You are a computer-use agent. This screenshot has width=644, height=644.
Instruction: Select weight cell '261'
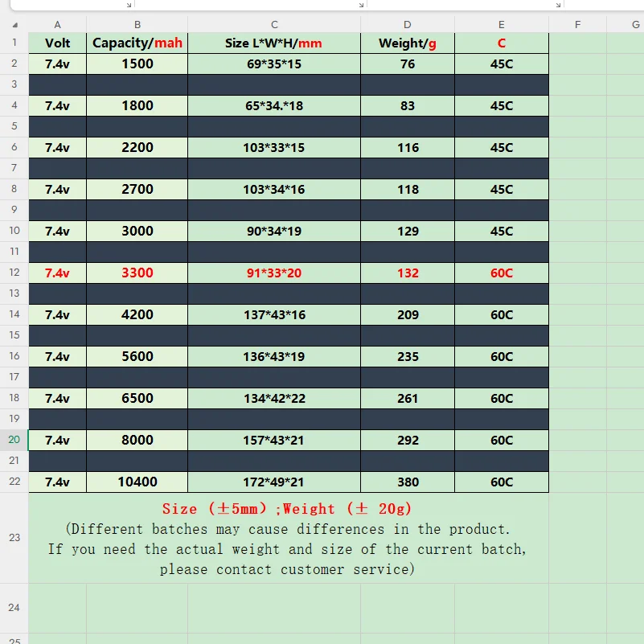pyautogui.click(x=408, y=399)
